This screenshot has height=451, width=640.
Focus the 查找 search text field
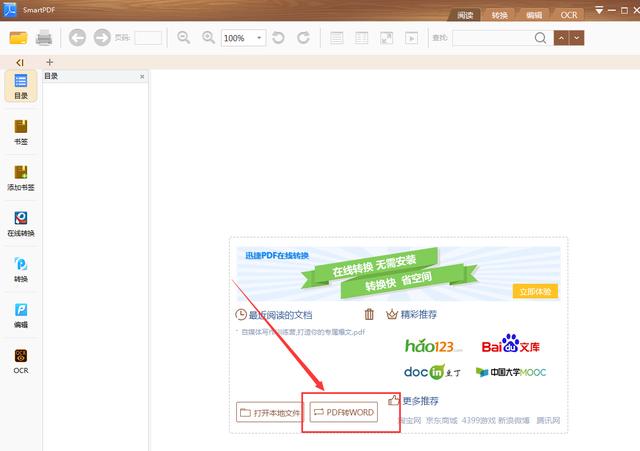coord(493,38)
